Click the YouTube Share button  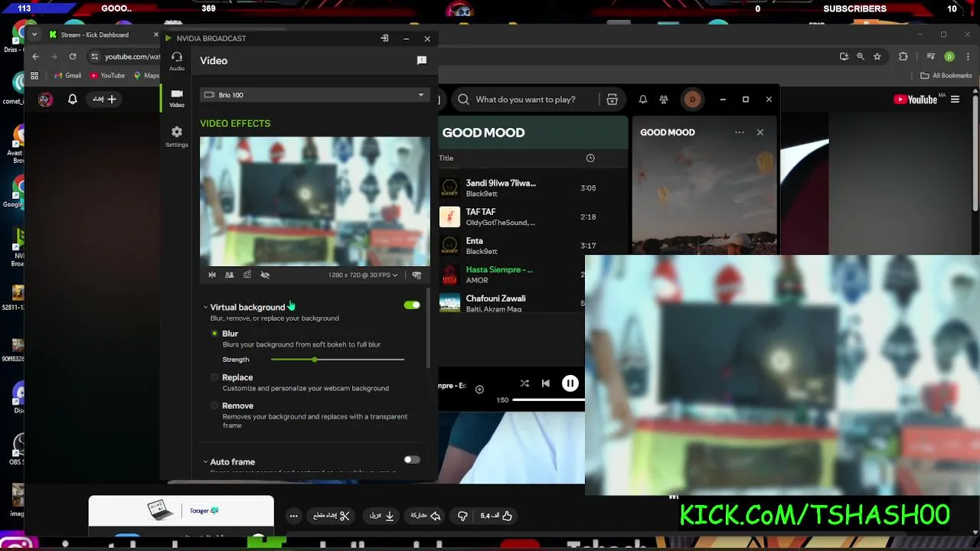point(426,516)
